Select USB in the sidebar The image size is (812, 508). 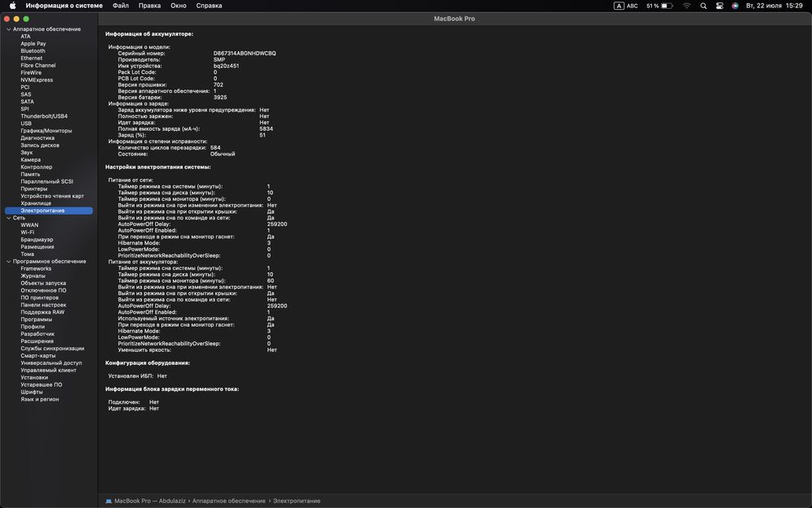click(x=26, y=124)
